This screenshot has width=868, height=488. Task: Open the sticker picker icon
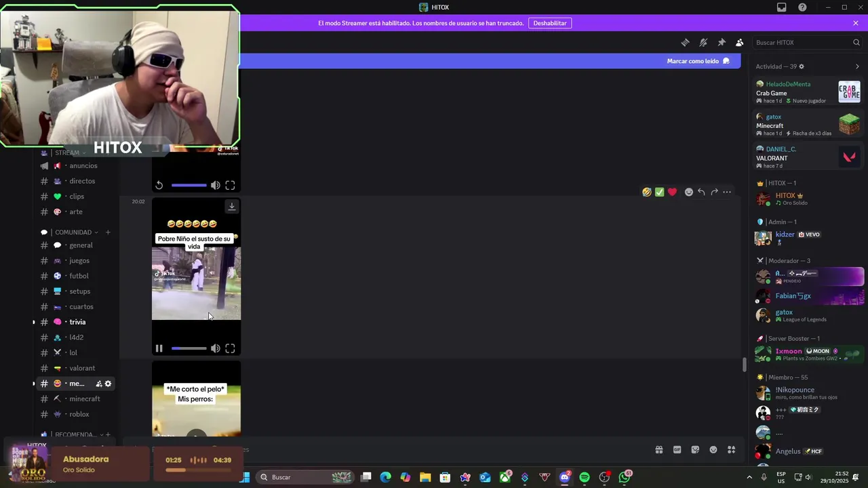(695, 449)
